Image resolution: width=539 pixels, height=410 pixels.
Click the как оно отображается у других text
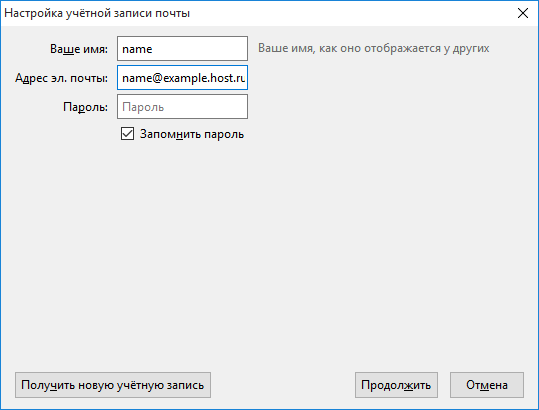(404, 48)
